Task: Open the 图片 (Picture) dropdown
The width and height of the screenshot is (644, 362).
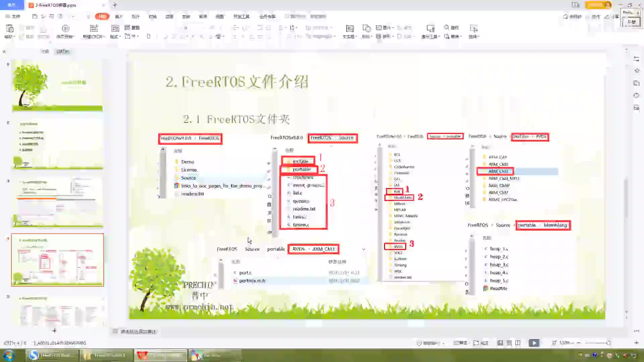Action: click(384, 27)
